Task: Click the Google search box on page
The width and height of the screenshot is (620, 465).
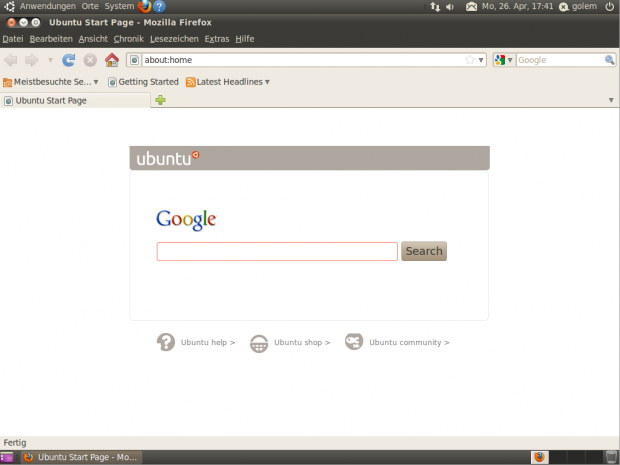Action: (x=277, y=251)
